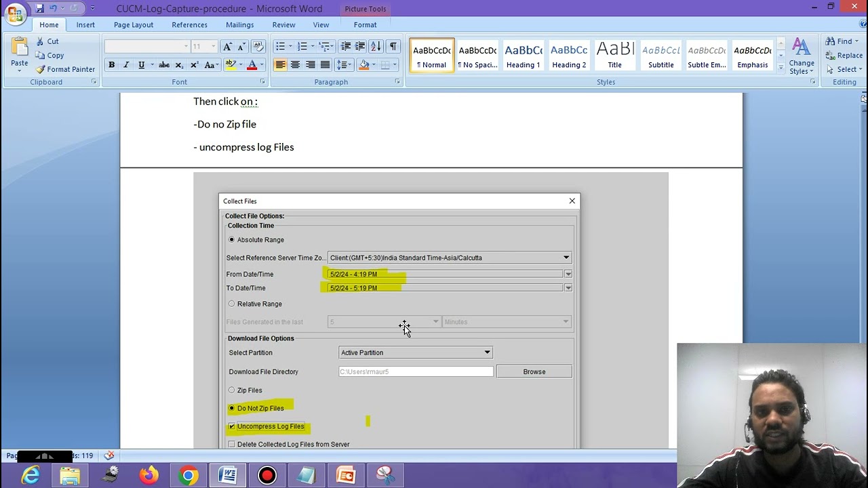
Task: Apply paragraph shading fill color
Action: click(364, 65)
